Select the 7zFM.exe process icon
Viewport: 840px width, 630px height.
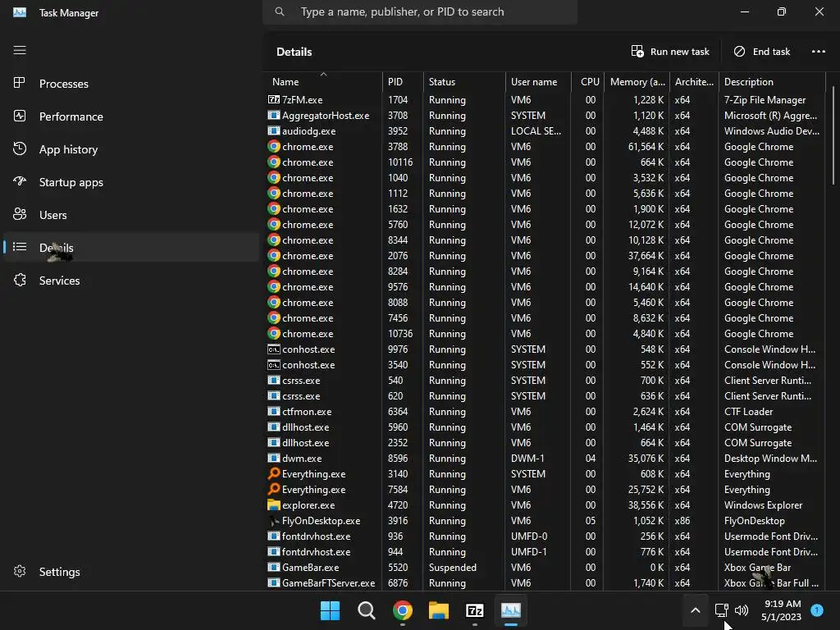[274, 99]
